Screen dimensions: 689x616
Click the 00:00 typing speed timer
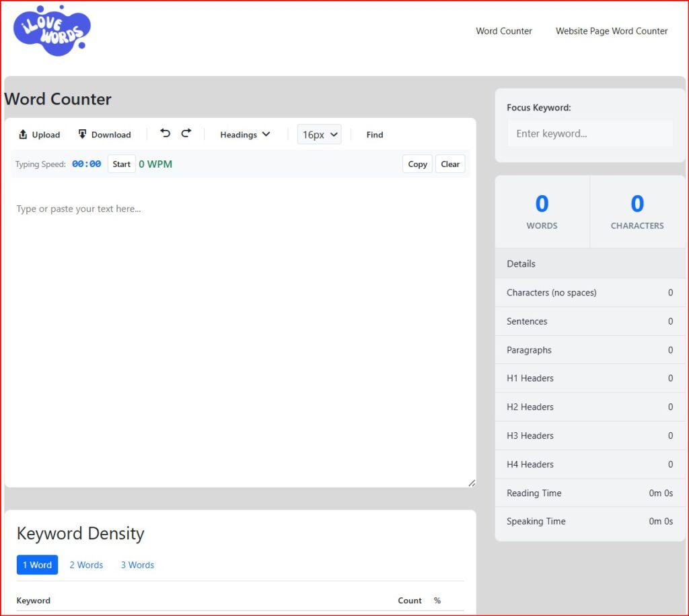85,164
